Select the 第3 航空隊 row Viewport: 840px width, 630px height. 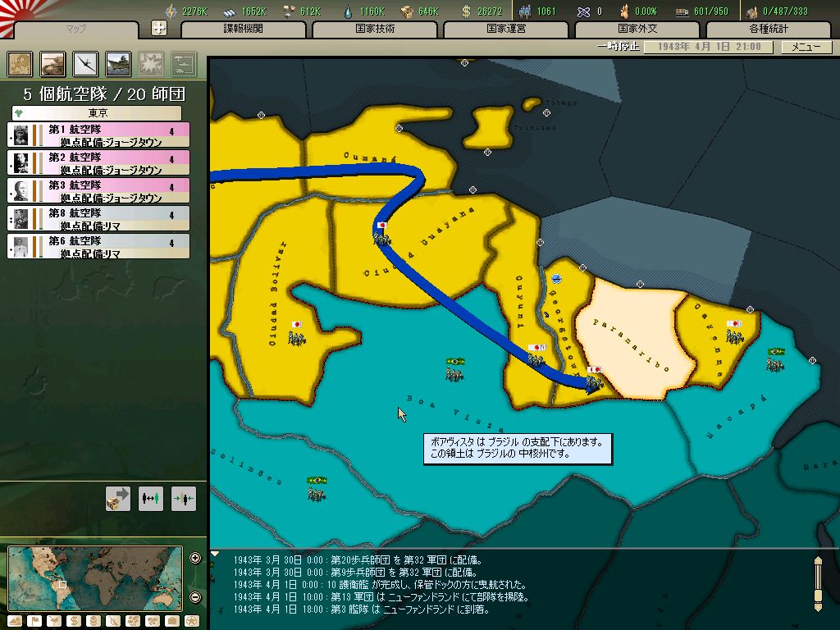pos(98,190)
